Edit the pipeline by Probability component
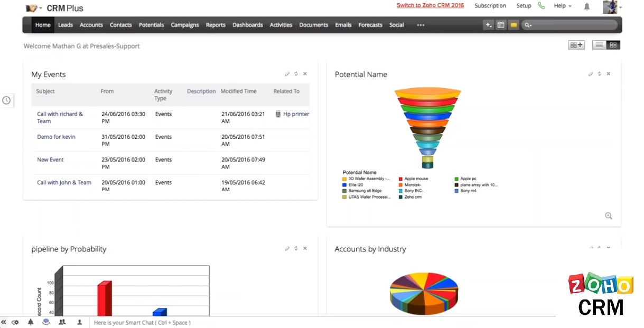This screenshot has height=328, width=644. click(x=287, y=248)
